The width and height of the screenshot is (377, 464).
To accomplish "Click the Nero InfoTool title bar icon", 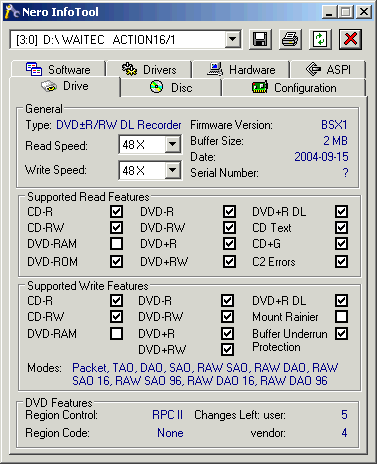I will [x=12, y=12].
